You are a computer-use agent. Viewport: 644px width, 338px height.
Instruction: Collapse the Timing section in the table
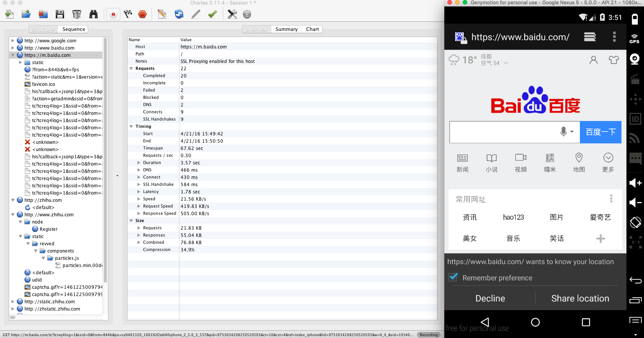(x=131, y=127)
